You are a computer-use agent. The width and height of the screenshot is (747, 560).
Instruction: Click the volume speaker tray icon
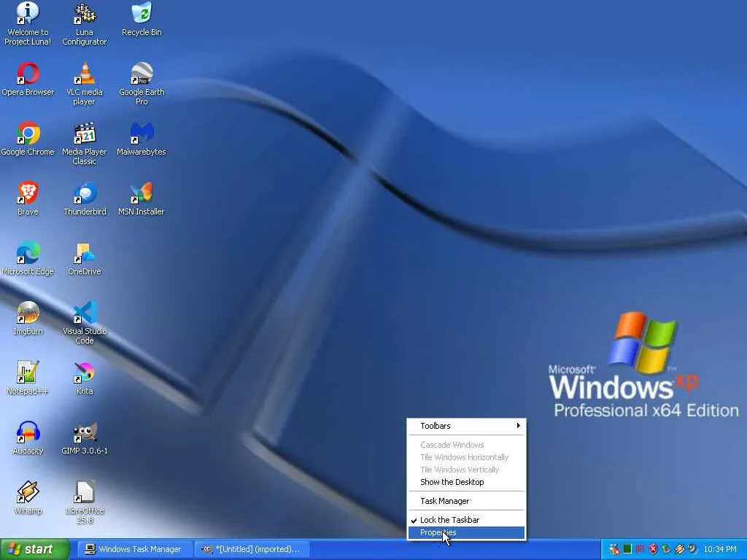pyautogui.click(x=692, y=549)
